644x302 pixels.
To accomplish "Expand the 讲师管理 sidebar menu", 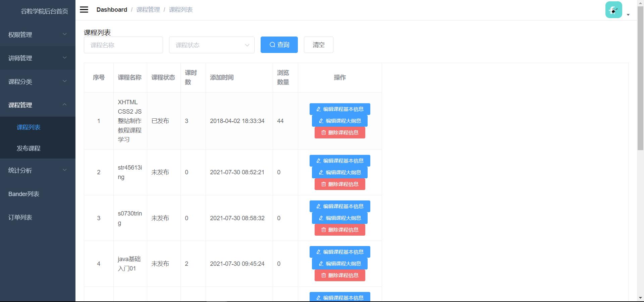I will click(x=38, y=58).
